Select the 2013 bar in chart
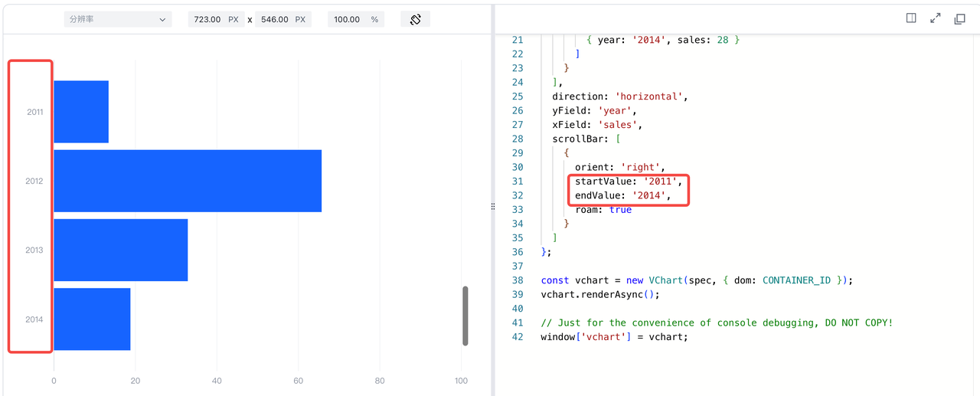Screen dimensions: 980x396 121,250
